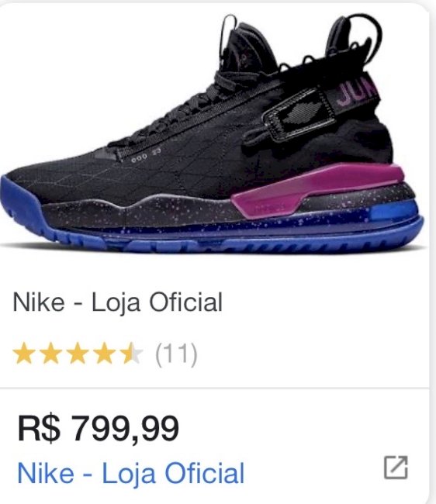Screen dimensions: 436x504
Task: Click the first gold rating star
Action: pos(23,354)
